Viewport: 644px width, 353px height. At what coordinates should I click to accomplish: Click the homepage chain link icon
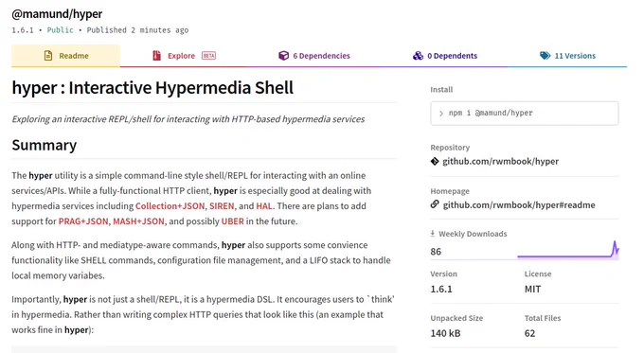point(435,204)
